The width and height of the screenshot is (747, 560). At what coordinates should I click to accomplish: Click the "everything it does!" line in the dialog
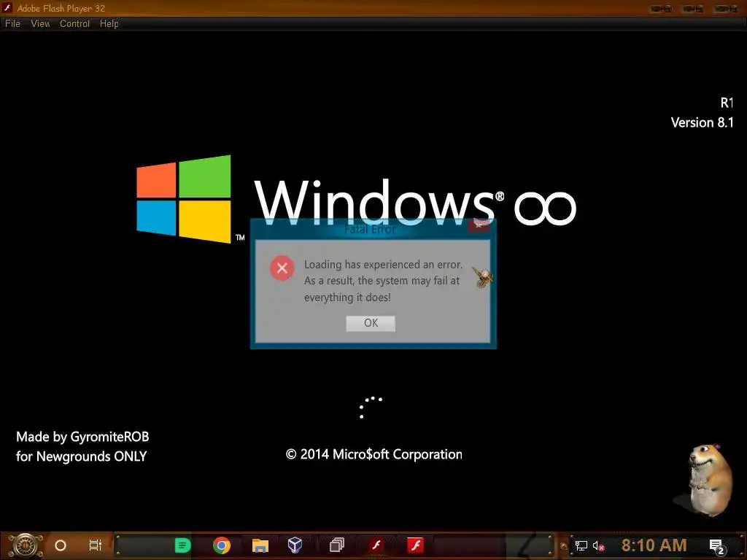347,297
